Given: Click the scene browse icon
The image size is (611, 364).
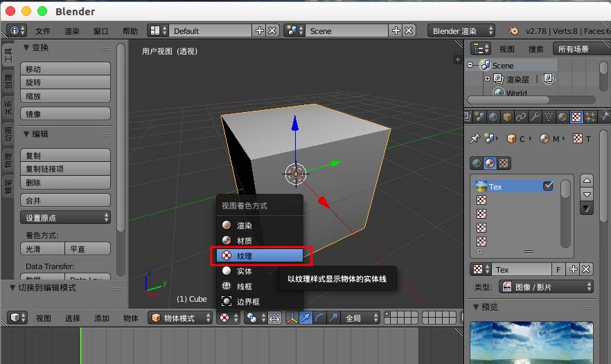Looking at the screenshot, I should (294, 30).
